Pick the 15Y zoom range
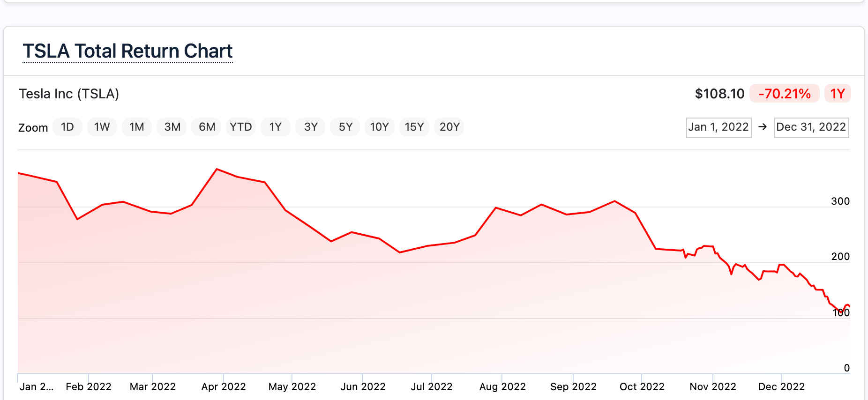Viewport: 868px width, 400px height. 414,127
